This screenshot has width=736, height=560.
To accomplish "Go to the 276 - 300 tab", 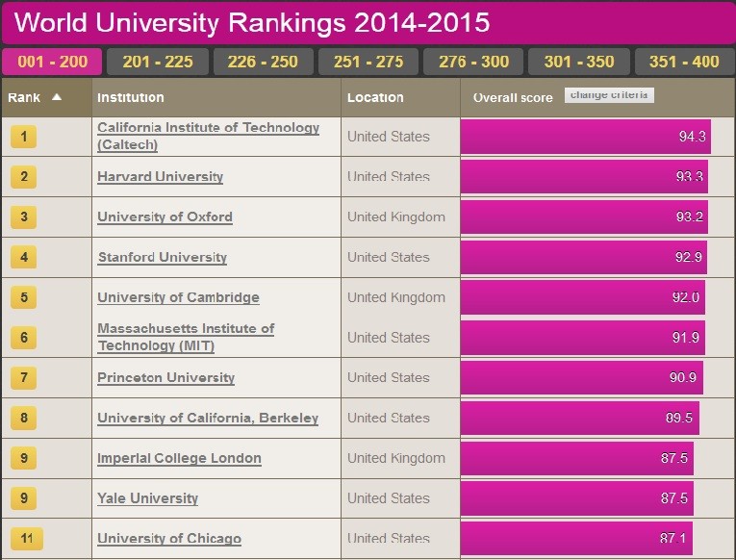I will point(473,62).
